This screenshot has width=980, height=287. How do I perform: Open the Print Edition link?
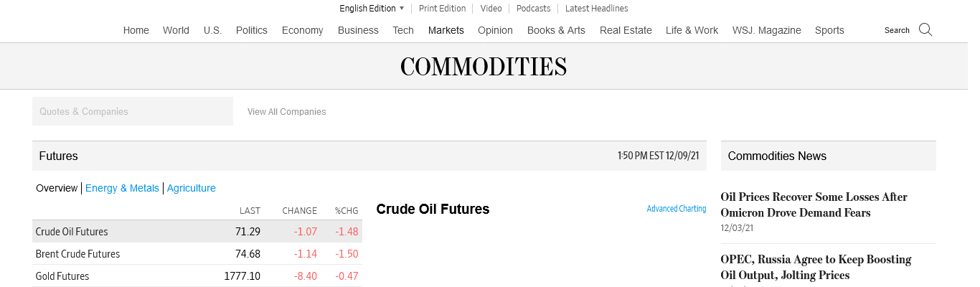(442, 9)
